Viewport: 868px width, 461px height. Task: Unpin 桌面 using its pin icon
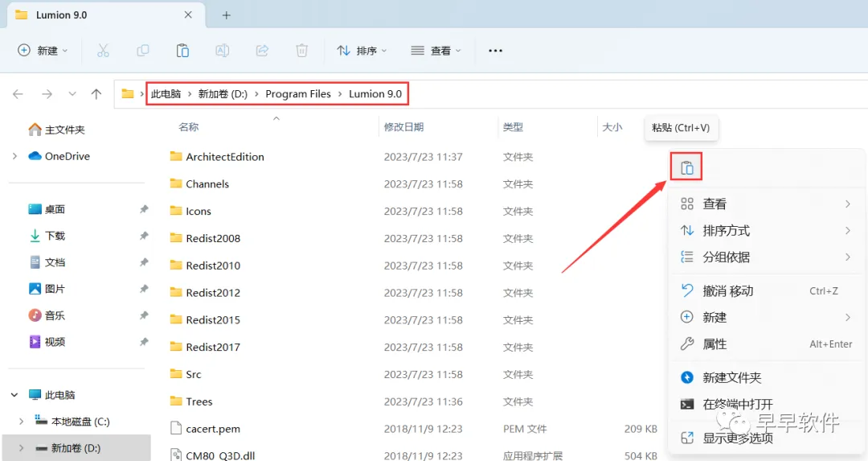[x=144, y=209]
